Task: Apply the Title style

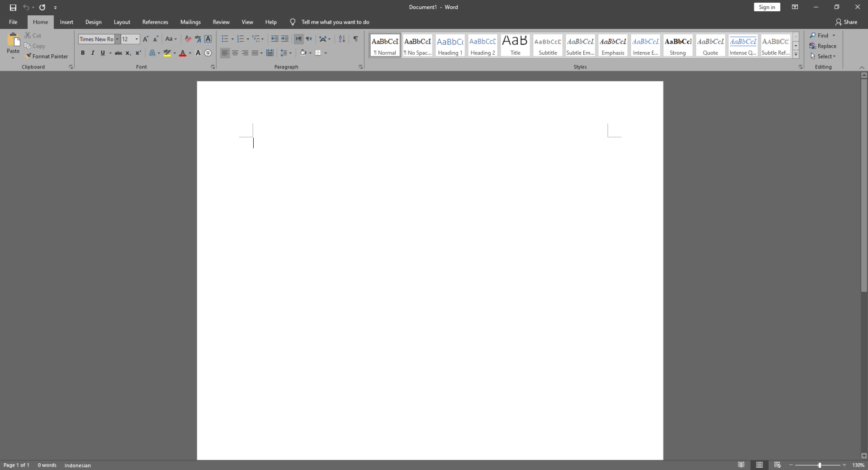Action: click(515, 45)
